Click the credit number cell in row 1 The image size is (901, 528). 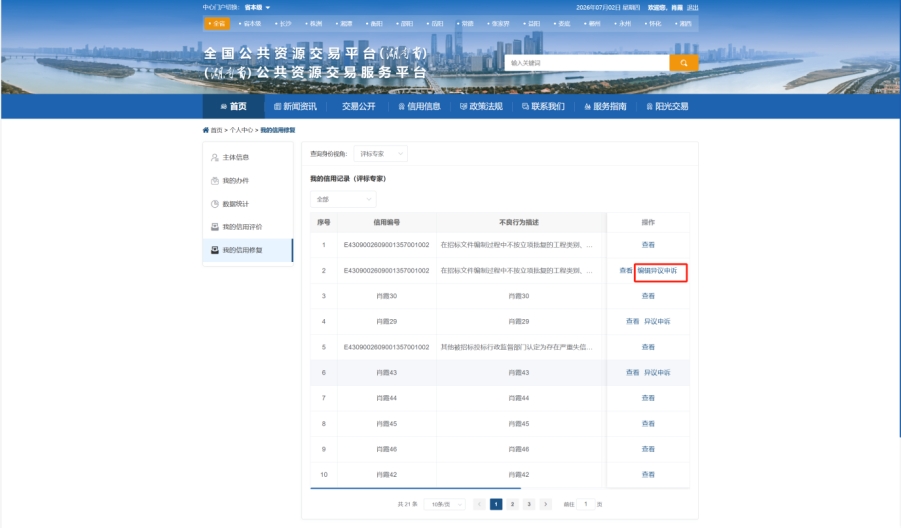click(x=387, y=245)
